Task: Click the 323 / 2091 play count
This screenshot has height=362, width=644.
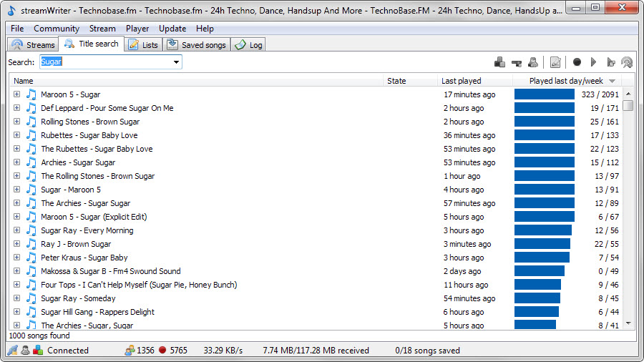Action: click(x=600, y=94)
